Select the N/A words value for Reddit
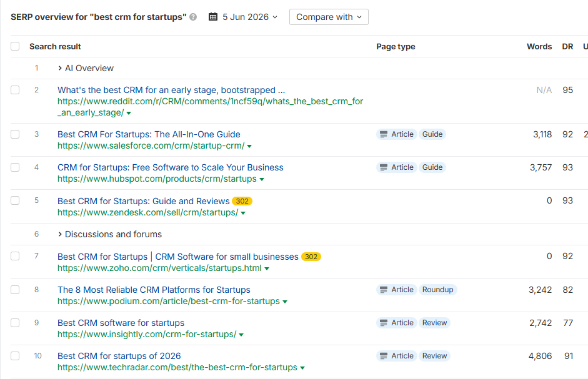Screen dimensions: 588x379 [544, 90]
